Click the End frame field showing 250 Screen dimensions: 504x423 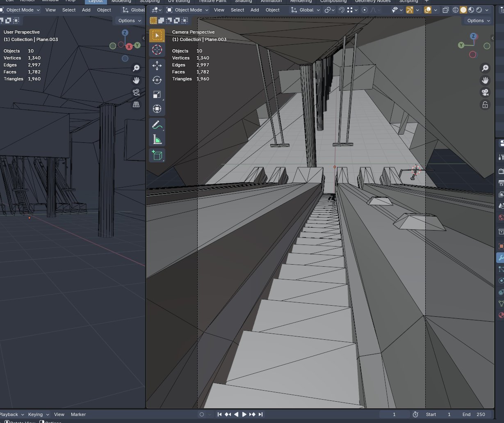pos(475,414)
